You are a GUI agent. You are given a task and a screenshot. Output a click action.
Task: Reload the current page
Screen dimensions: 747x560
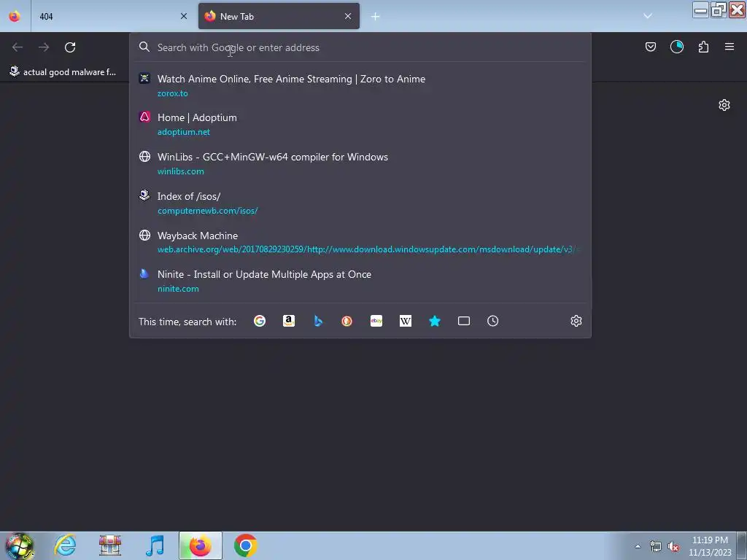pyautogui.click(x=70, y=47)
